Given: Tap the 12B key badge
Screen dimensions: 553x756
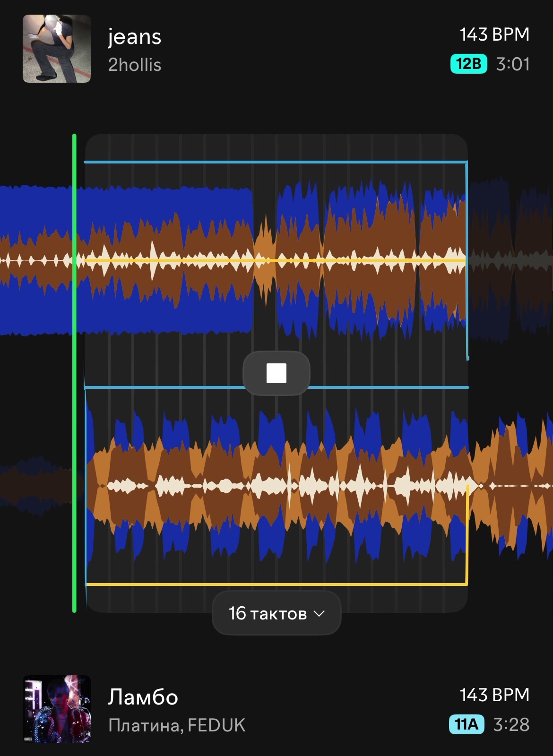Looking at the screenshot, I should click(468, 63).
